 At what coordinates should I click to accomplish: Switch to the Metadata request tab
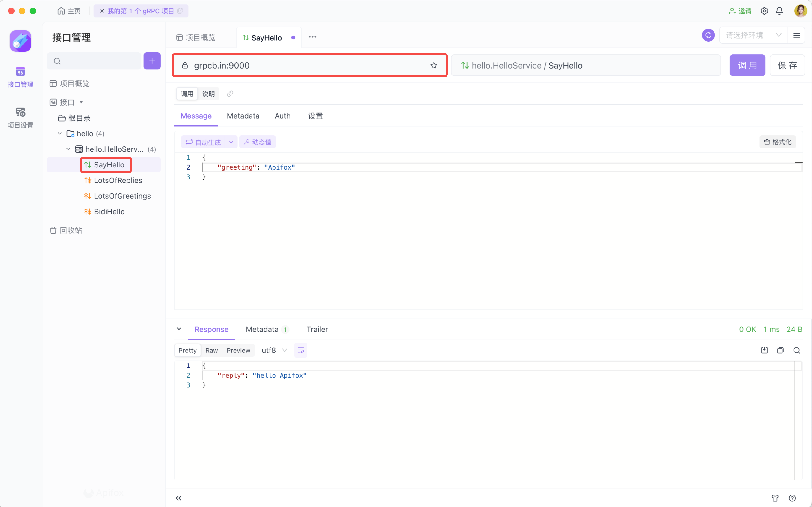[x=243, y=116]
